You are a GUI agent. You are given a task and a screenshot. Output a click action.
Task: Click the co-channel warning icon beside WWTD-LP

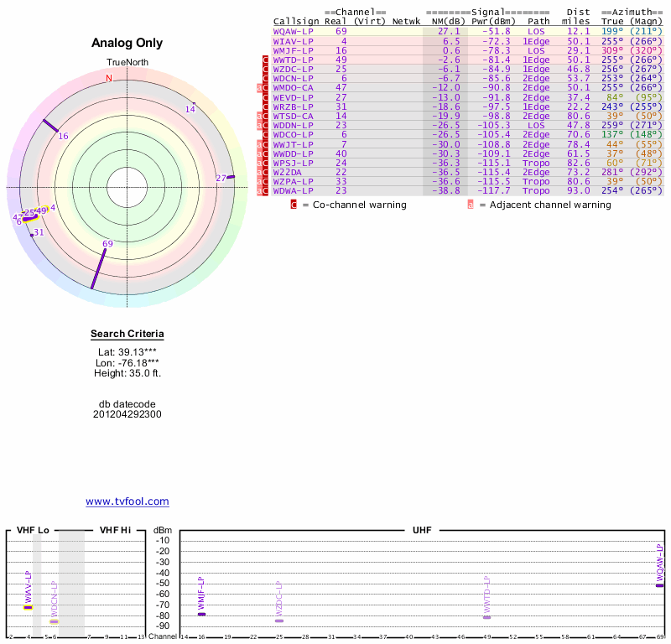[266, 60]
